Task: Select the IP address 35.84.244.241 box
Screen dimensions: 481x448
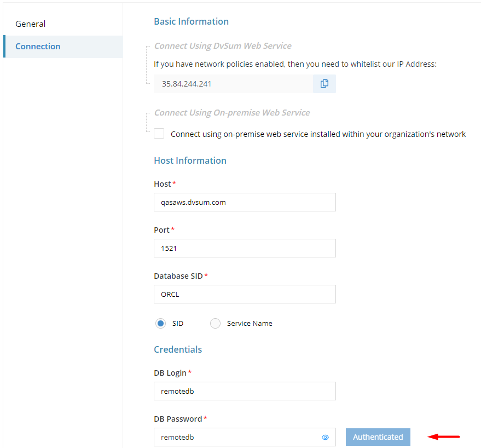Action: [234, 83]
